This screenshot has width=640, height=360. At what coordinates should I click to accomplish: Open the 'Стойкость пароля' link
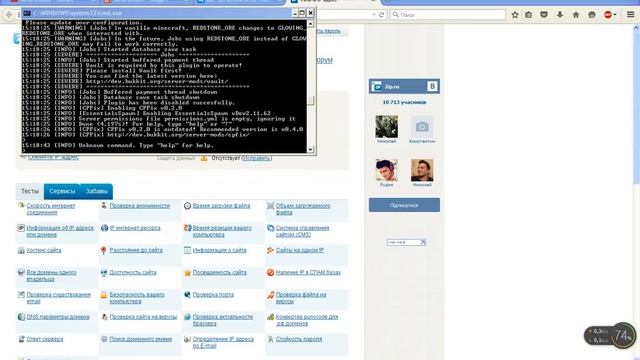point(299,339)
